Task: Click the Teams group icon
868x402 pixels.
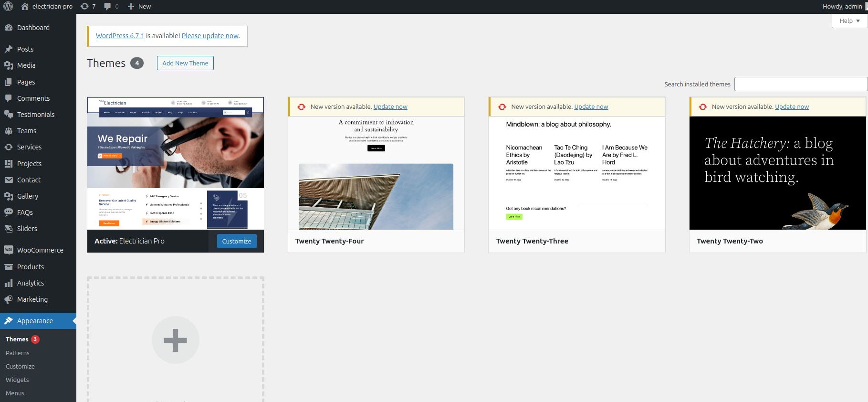Action: click(9, 131)
